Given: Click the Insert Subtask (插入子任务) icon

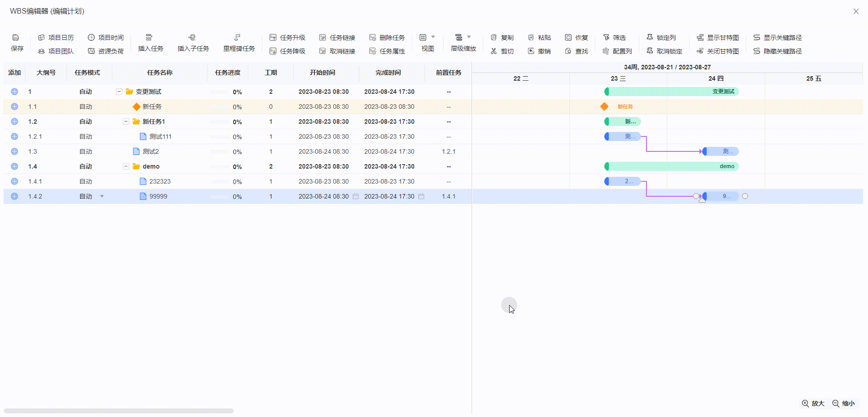Looking at the screenshot, I should click(x=192, y=38).
